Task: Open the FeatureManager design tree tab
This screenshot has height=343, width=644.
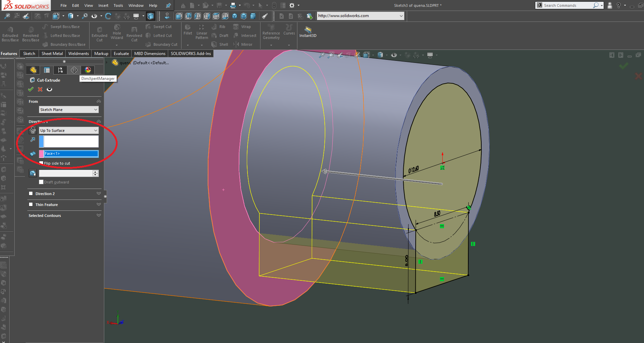Action: pyautogui.click(x=33, y=70)
